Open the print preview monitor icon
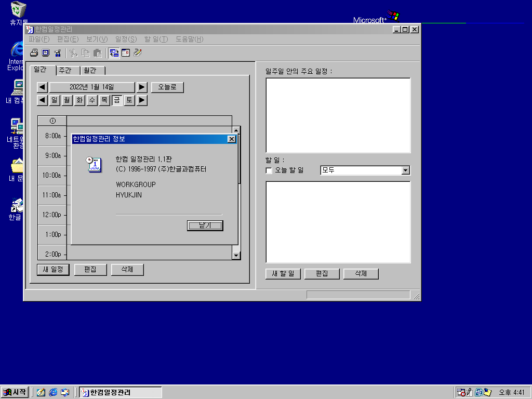The image size is (532, 399). pos(46,53)
